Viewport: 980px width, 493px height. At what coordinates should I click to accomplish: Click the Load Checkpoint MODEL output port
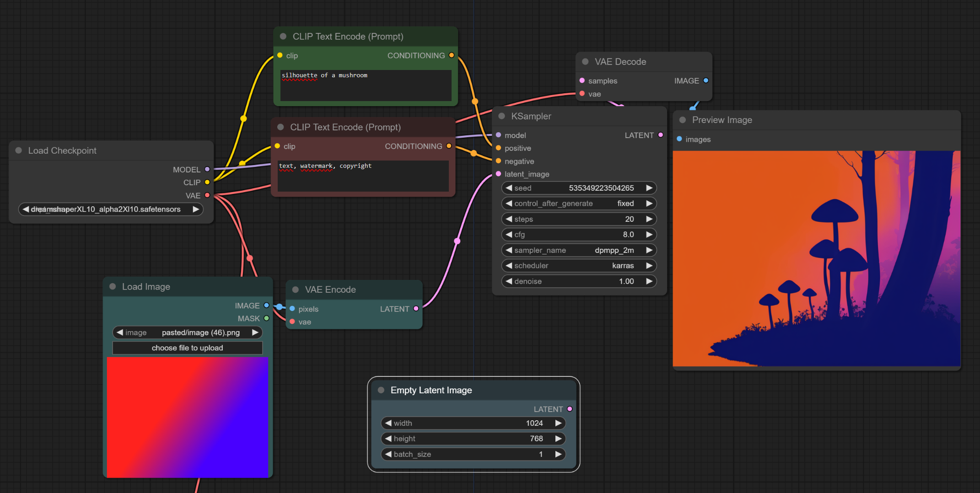tap(207, 169)
